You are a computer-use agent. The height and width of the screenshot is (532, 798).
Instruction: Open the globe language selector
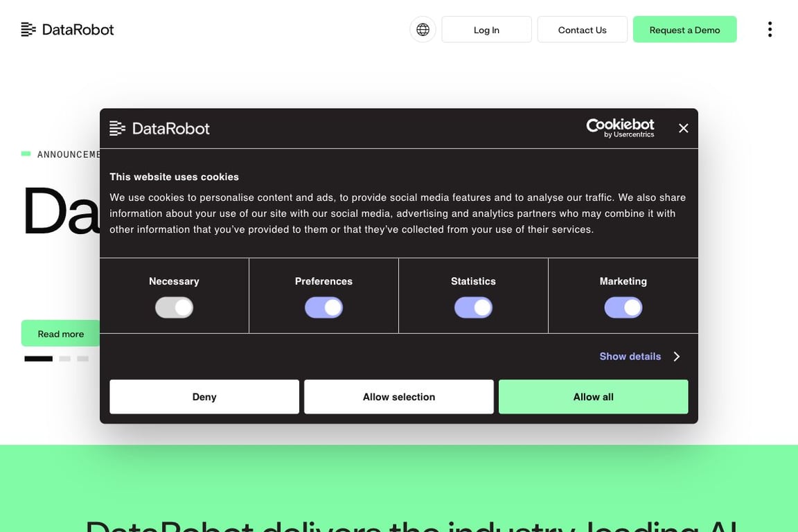(423, 30)
